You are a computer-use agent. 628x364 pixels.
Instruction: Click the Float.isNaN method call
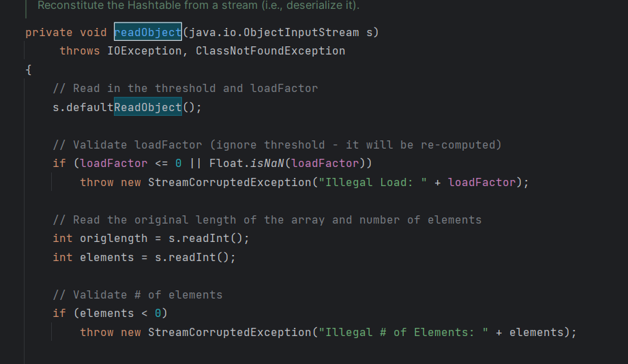click(246, 164)
